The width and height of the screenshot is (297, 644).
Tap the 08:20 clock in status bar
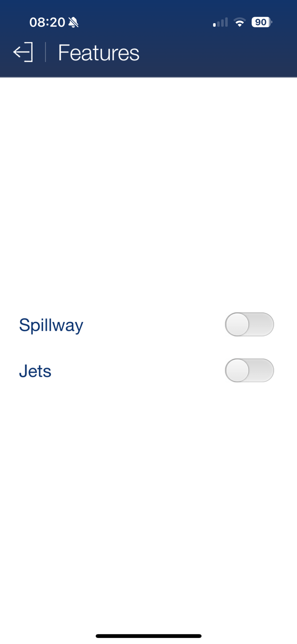click(x=47, y=22)
